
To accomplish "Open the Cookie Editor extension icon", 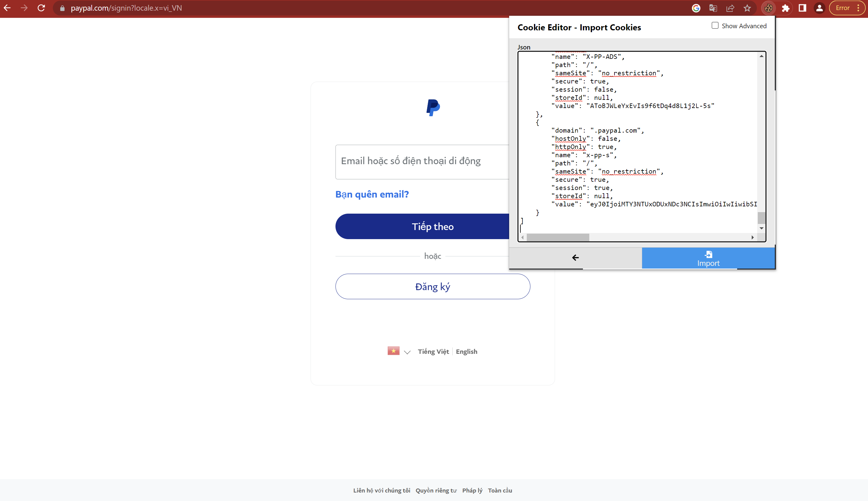I will (768, 8).
